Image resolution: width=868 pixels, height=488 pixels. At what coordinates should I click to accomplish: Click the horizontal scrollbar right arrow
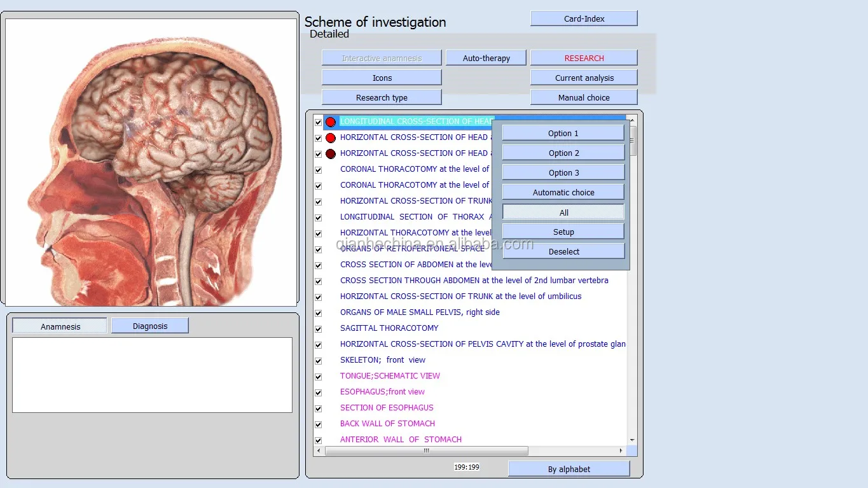(x=621, y=450)
